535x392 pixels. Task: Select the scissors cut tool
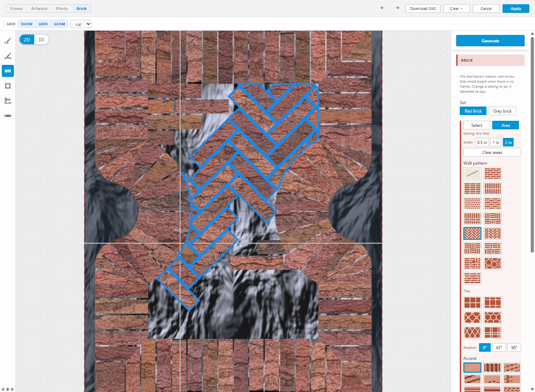pyautogui.click(x=8, y=101)
